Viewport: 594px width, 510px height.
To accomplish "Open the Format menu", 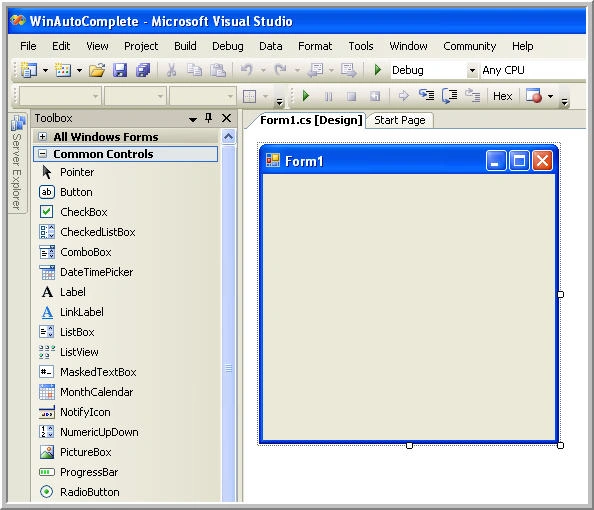I will point(315,46).
